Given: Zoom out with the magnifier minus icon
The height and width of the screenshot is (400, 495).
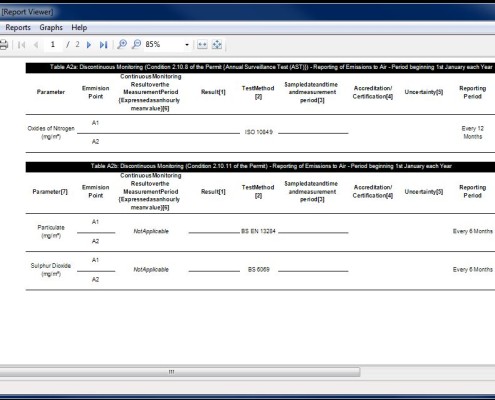Looking at the screenshot, I should click(x=137, y=44).
